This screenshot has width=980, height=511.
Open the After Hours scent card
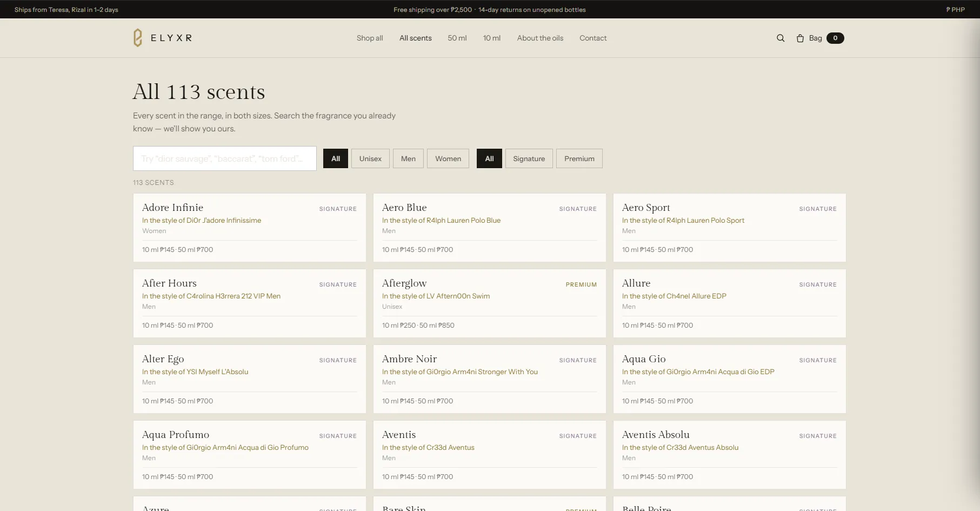click(250, 303)
